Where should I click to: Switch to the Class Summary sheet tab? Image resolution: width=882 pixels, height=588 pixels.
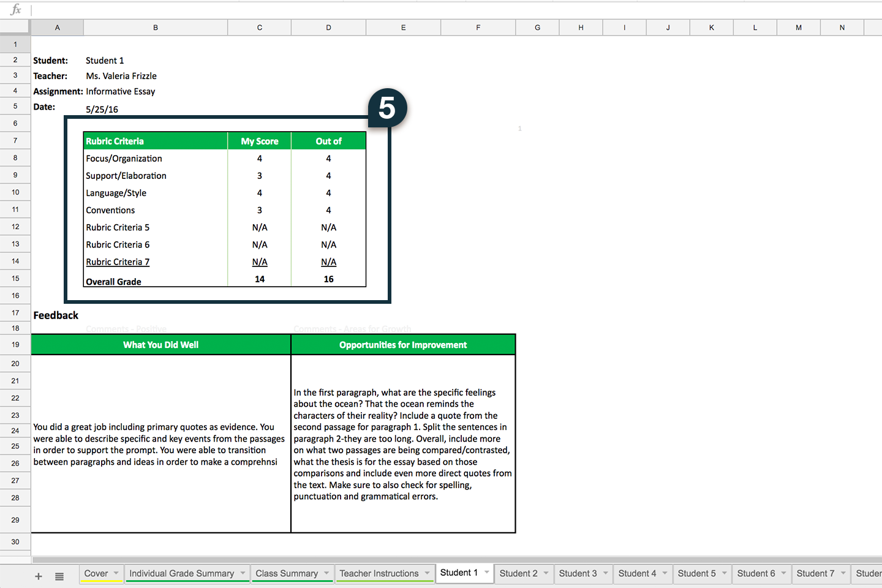tap(287, 574)
